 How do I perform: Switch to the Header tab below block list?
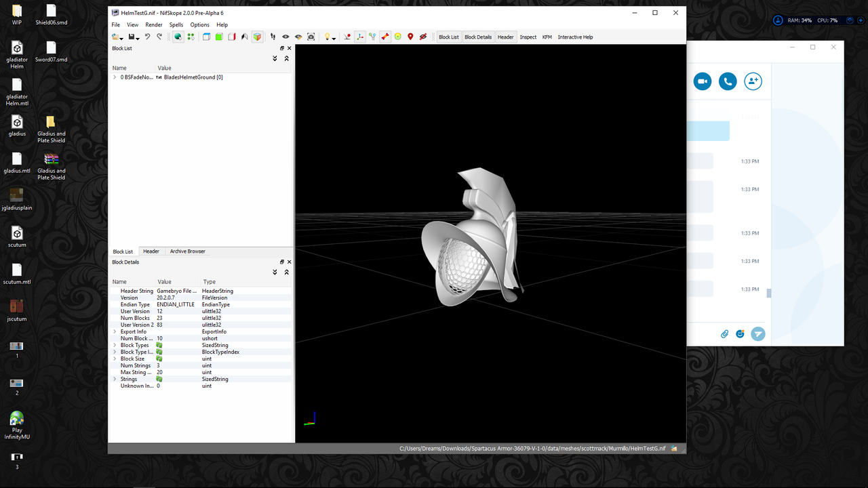coord(151,251)
